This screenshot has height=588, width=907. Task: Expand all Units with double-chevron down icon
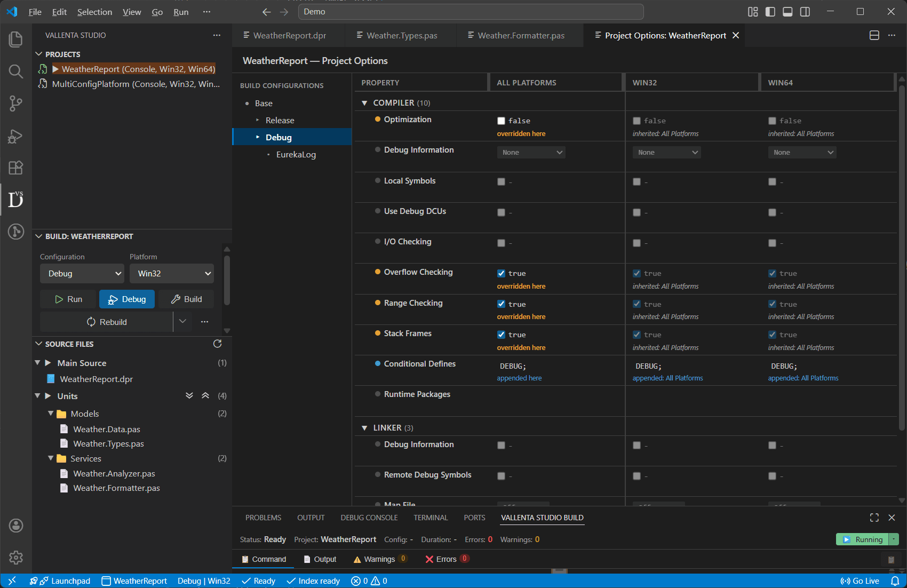[x=189, y=396]
